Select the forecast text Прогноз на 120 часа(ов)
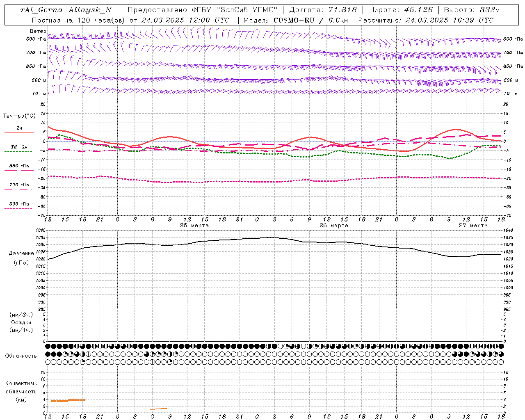 (x=78, y=20)
